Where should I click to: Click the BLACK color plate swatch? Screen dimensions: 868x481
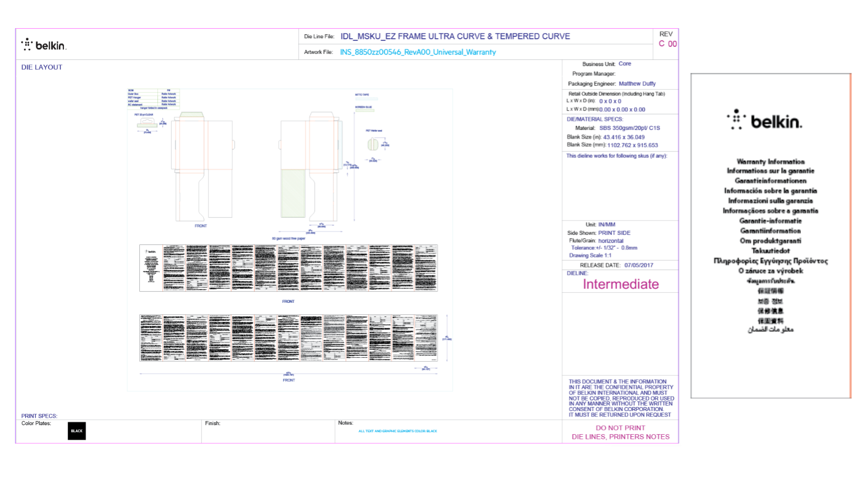(x=76, y=431)
